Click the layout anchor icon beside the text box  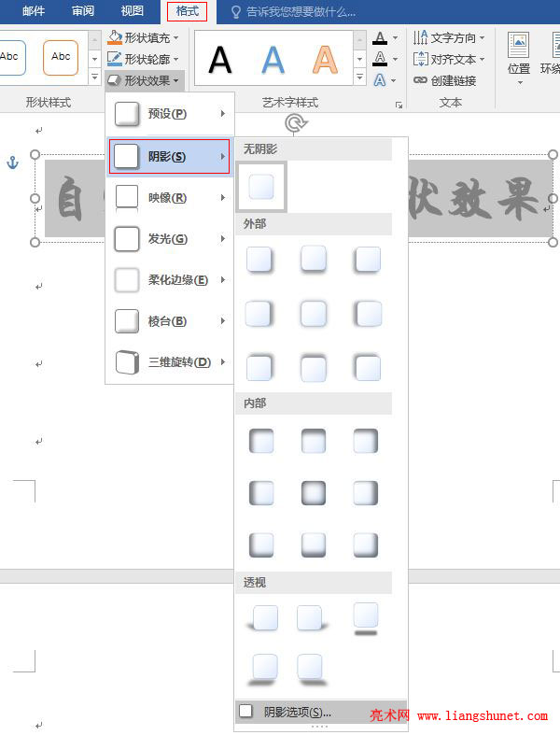point(13,163)
